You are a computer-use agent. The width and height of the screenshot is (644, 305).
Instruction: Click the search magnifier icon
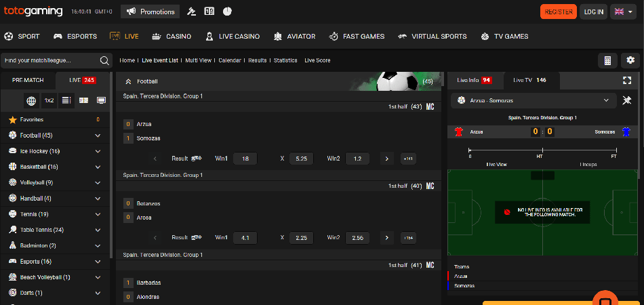tap(105, 60)
